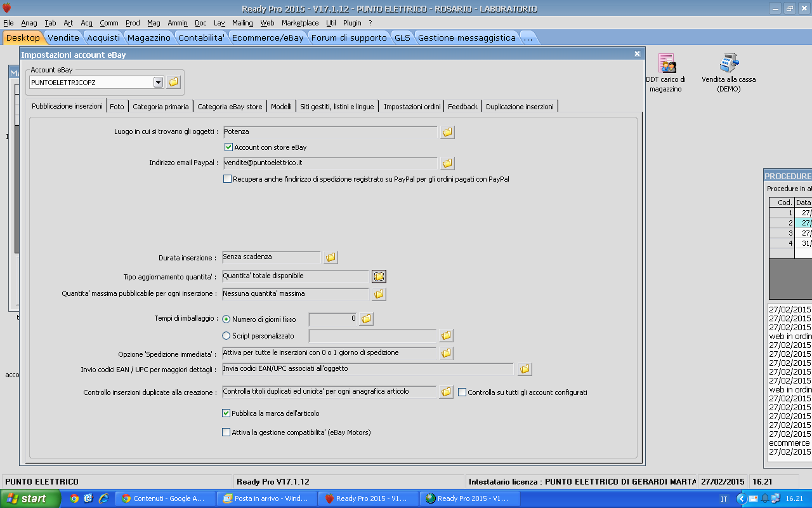Click Internet Explorer quick launch icon

click(x=103, y=498)
